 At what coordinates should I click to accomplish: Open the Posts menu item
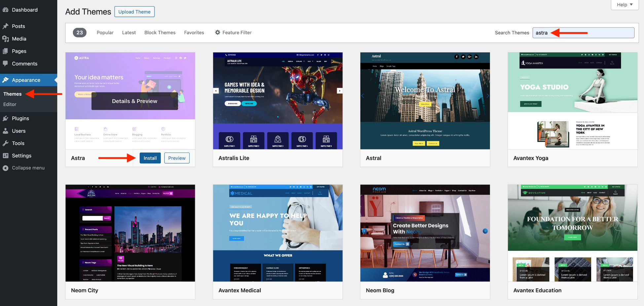point(18,26)
